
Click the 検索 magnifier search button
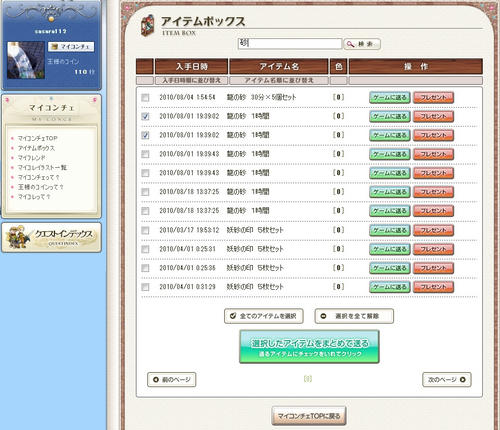[x=362, y=44]
